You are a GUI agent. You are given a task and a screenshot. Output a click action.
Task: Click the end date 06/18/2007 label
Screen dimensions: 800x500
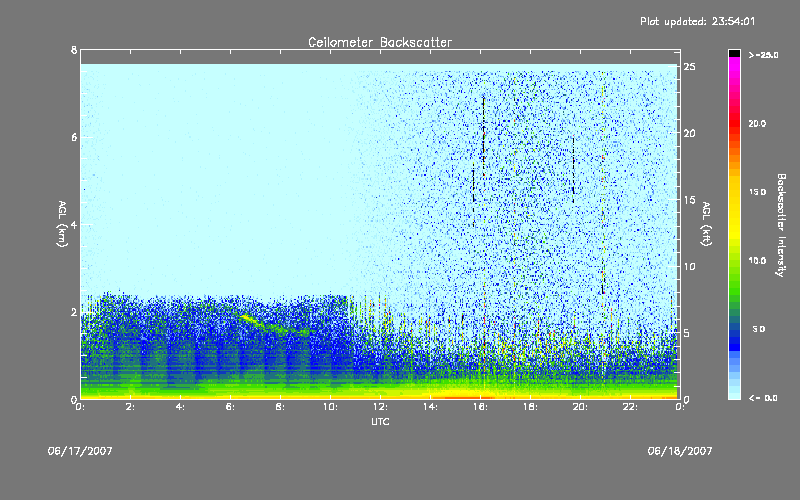click(x=680, y=451)
